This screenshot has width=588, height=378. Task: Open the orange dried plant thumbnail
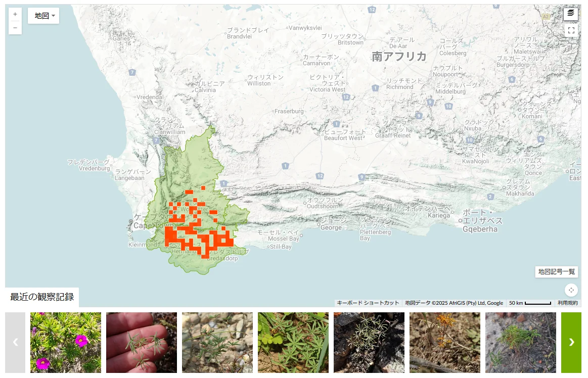(445, 343)
